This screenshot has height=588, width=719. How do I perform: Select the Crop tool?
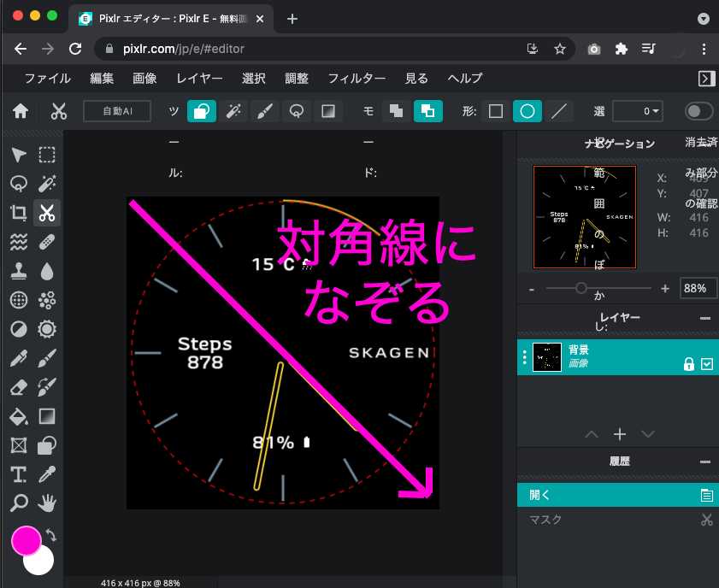18,213
